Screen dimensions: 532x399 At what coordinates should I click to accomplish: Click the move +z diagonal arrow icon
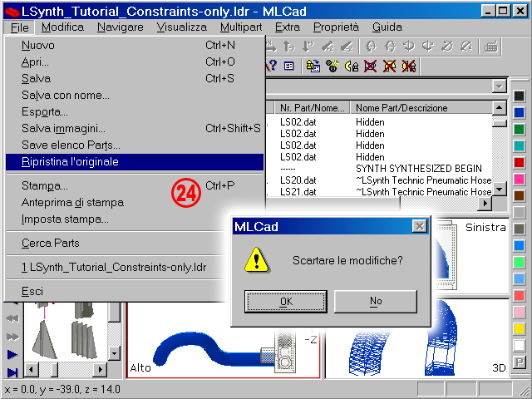[327, 47]
